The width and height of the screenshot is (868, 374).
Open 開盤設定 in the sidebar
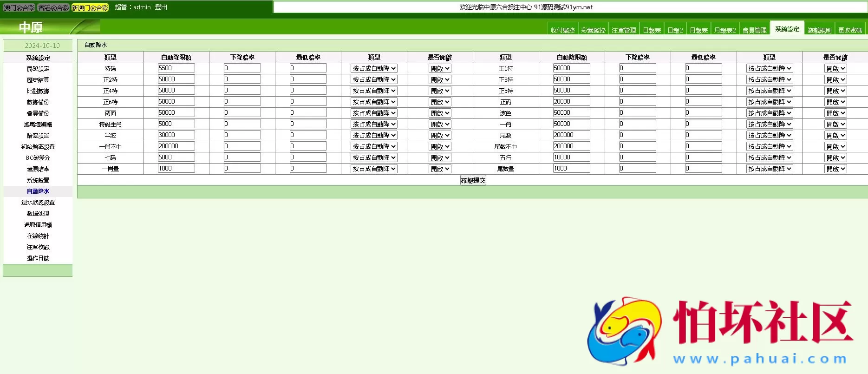tap(38, 69)
